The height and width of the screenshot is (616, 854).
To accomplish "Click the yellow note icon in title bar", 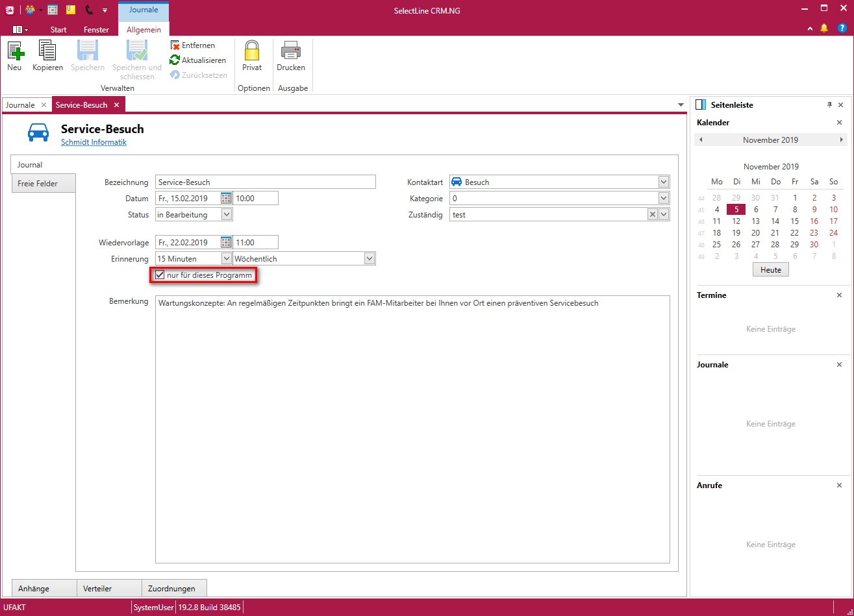I will [71, 10].
